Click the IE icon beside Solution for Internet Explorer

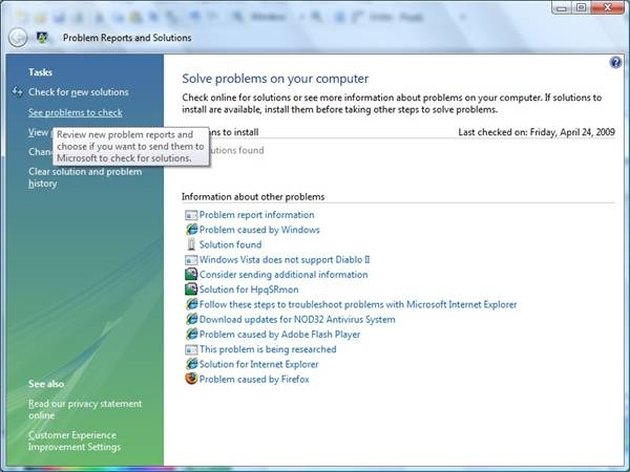[x=191, y=364]
